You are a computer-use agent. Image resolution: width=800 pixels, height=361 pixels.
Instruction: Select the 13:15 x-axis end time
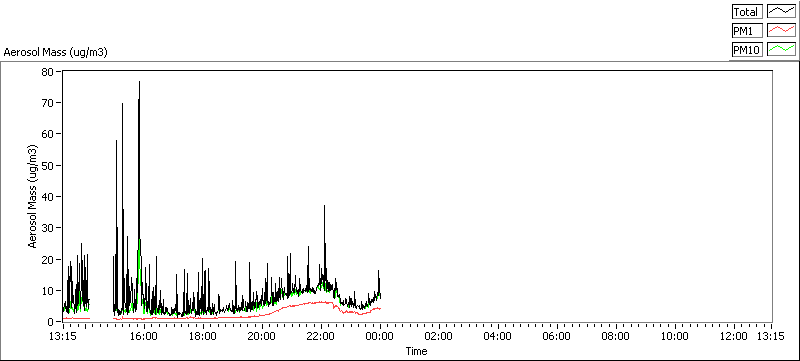pos(771,337)
